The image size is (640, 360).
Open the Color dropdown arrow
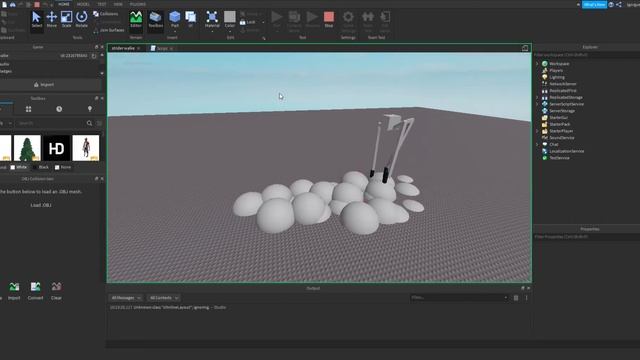point(230,31)
